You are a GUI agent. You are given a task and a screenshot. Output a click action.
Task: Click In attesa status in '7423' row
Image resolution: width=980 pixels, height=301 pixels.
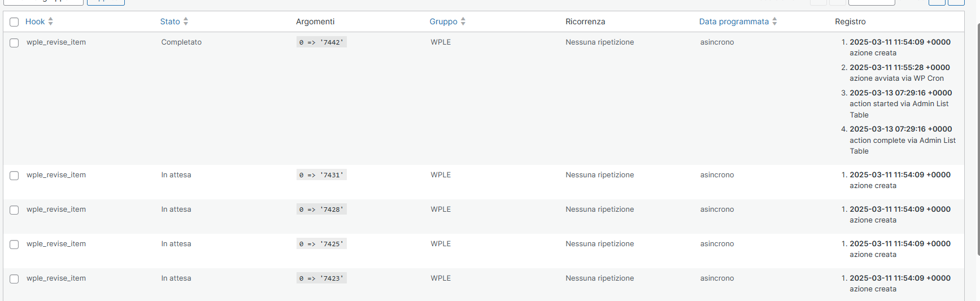coord(176,278)
